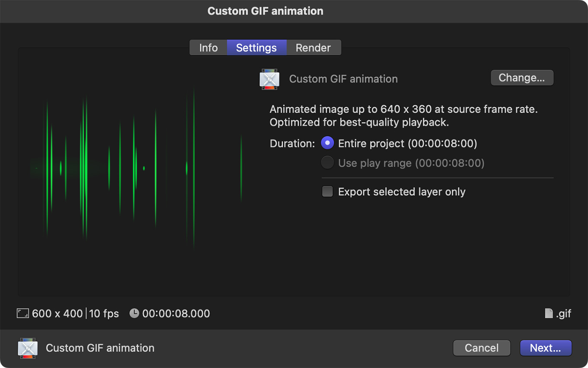
Task: Select the Settings tab
Action: click(x=256, y=48)
